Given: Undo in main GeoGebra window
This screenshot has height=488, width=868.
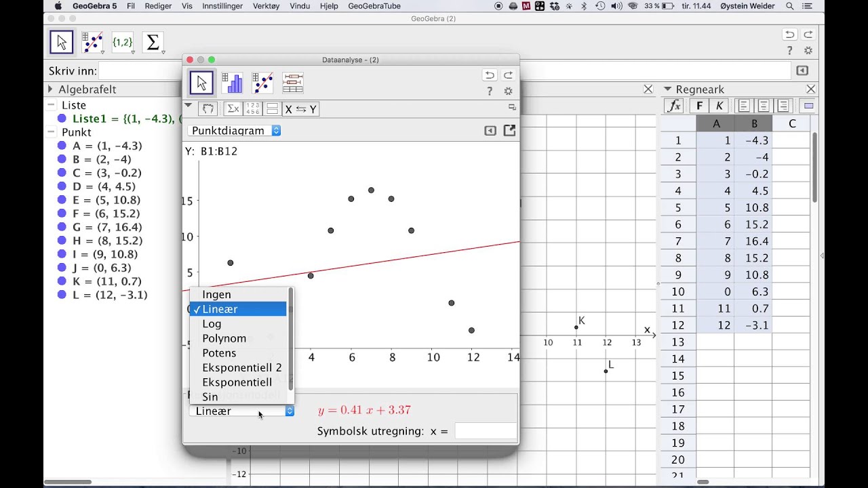Looking at the screenshot, I should (x=789, y=35).
